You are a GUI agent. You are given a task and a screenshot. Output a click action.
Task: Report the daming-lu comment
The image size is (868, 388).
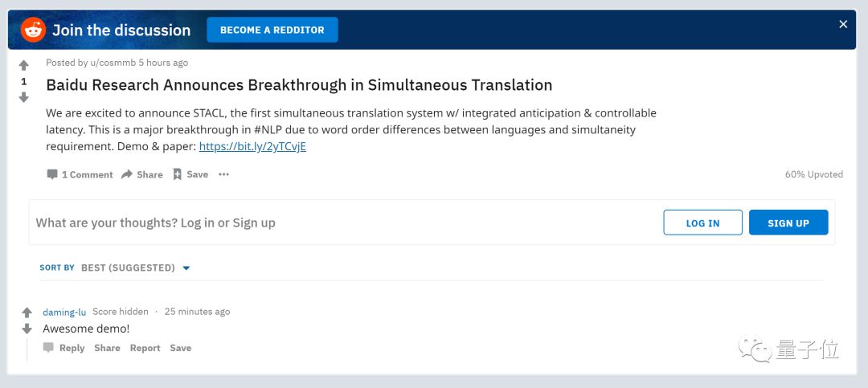coord(145,348)
